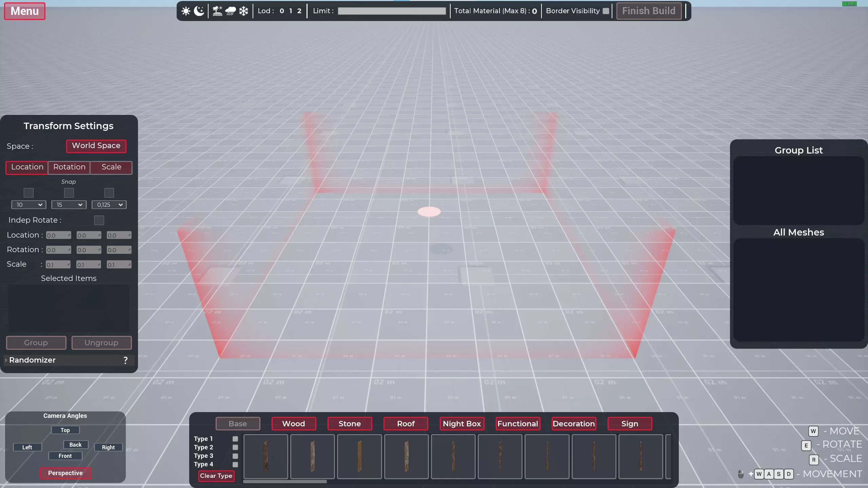Image resolution: width=868 pixels, height=488 pixels.
Task: Switch to night moon lighting
Action: (199, 11)
